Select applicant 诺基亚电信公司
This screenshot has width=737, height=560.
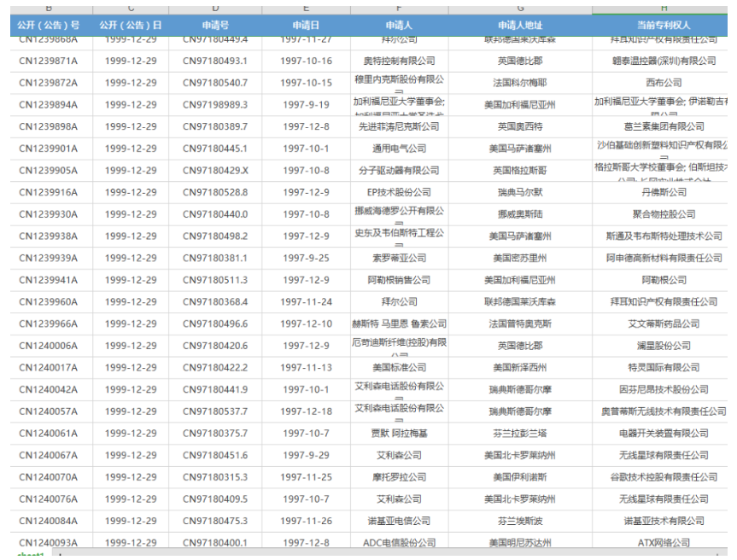click(399, 521)
